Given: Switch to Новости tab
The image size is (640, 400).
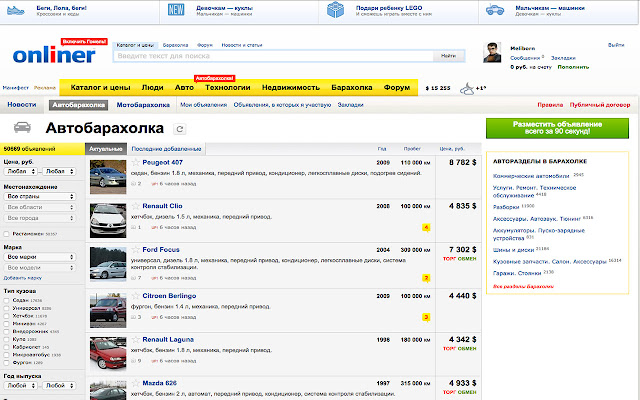Looking at the screenshot, I should (22, 104).
